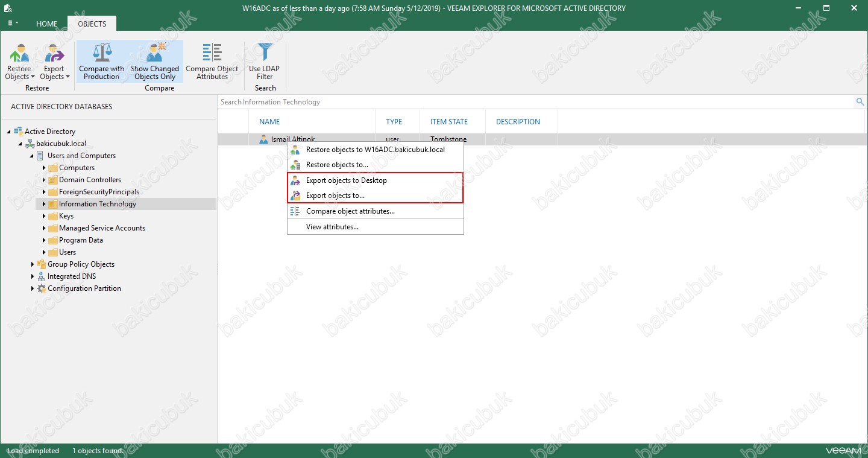The image size is (868, 458).
Task: Select the Active Directory tree icon
Action: (x=18, y=131)
